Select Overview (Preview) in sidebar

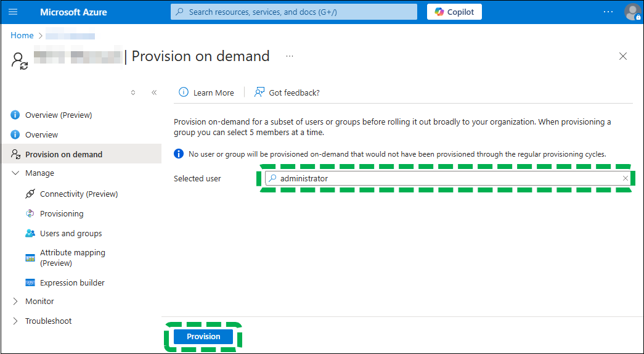point(58,115)
